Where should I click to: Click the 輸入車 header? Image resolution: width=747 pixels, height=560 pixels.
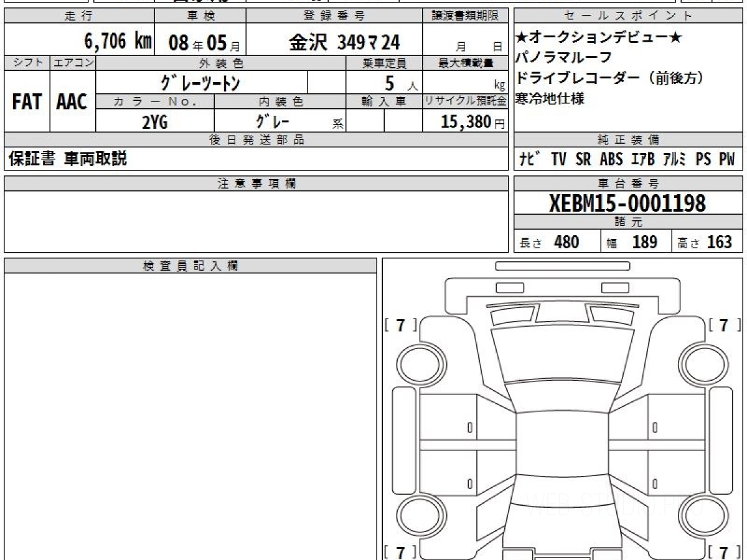coord(384,101)
